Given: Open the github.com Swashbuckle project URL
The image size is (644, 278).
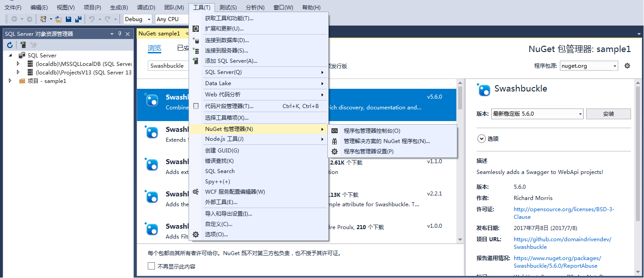Looking at the screenshot, I should tap(562, 243).
